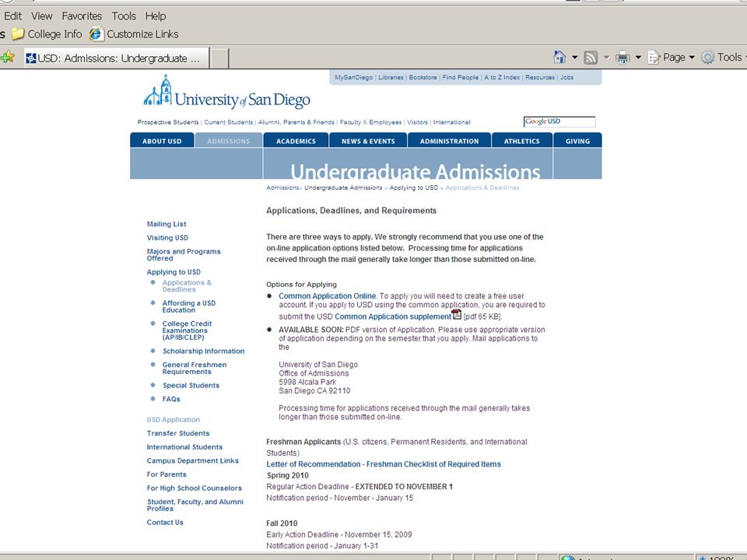Click the University of San Diego logo
This screenshot has height=560, width=747.
pos(226,93)
